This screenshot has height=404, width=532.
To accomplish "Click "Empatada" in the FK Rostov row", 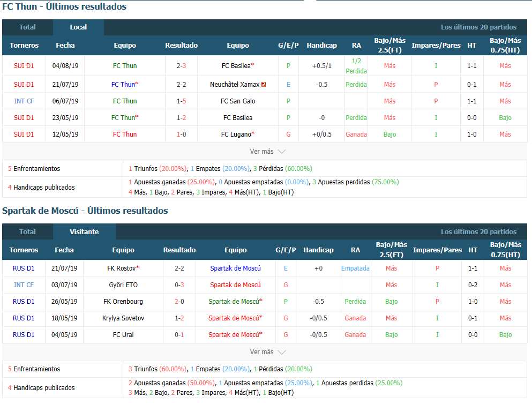I will (x=355, y=268).
